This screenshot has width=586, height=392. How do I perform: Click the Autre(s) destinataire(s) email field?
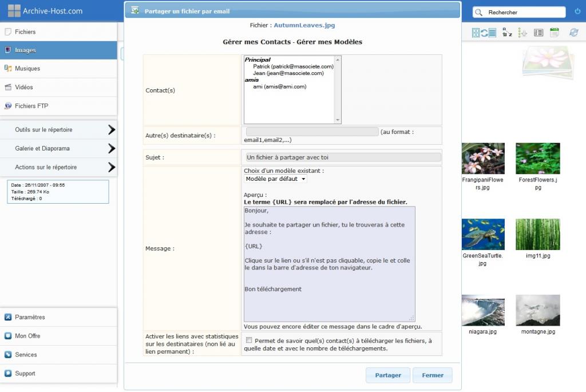click(312, 132)
